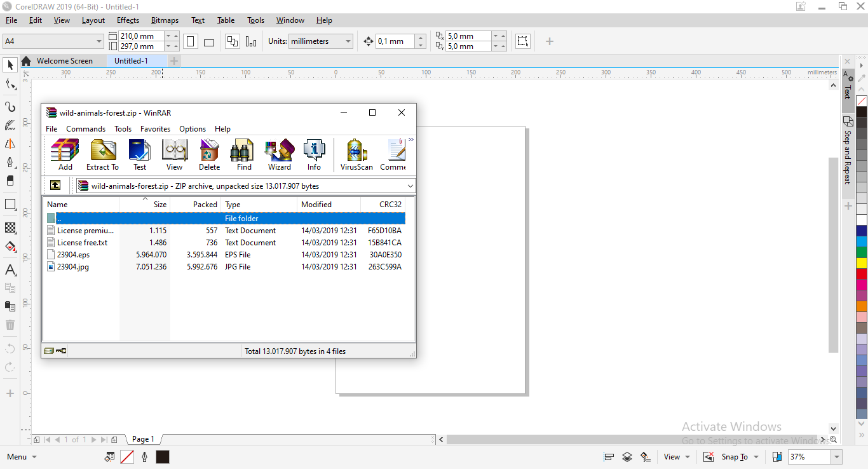This screenshot has height=469, width=868.
Task: Click WinRAR Test archive icon
Action: click(140, 155)
